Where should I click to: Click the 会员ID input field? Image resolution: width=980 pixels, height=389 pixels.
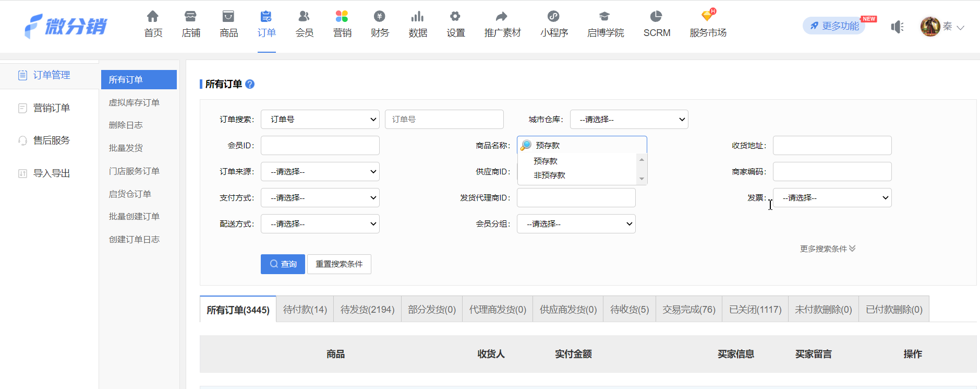pos(320,146)
